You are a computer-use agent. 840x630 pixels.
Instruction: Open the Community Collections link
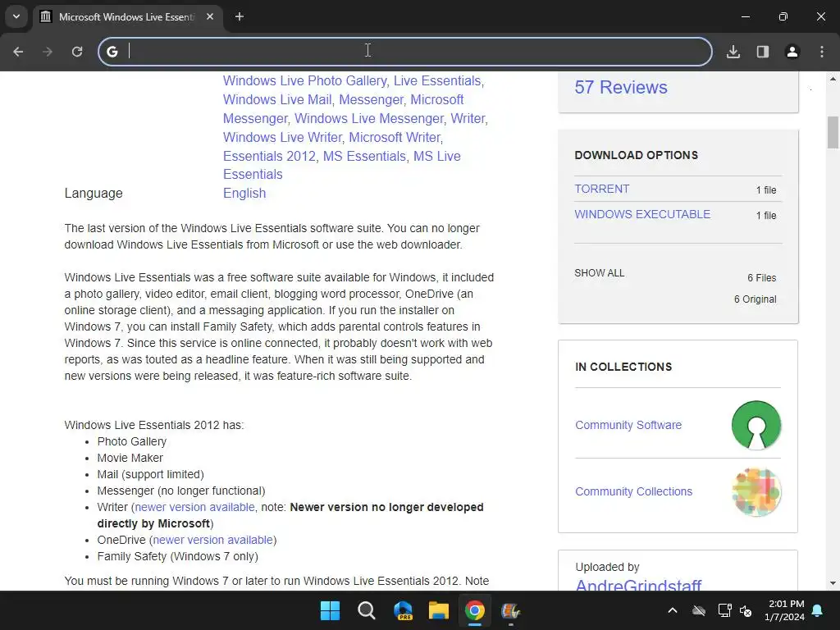click(634, 492)
